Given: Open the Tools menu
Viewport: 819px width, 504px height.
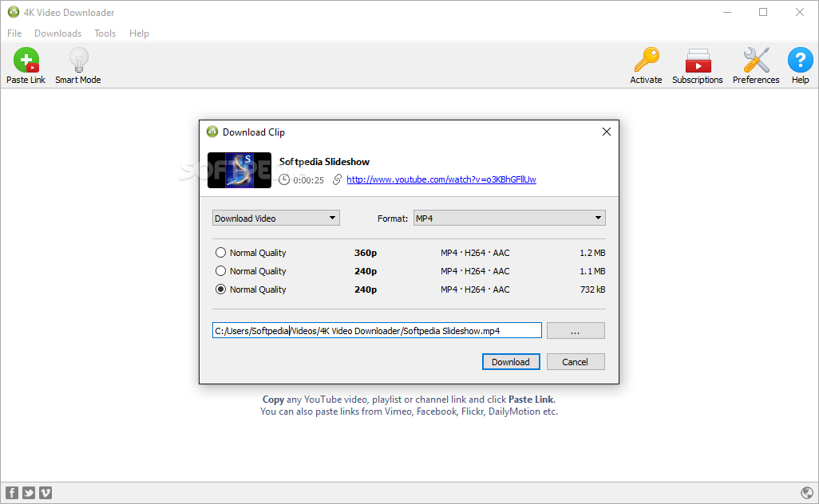Looking at the screenshot, I should pyautogui.click(x=105, y=33).
